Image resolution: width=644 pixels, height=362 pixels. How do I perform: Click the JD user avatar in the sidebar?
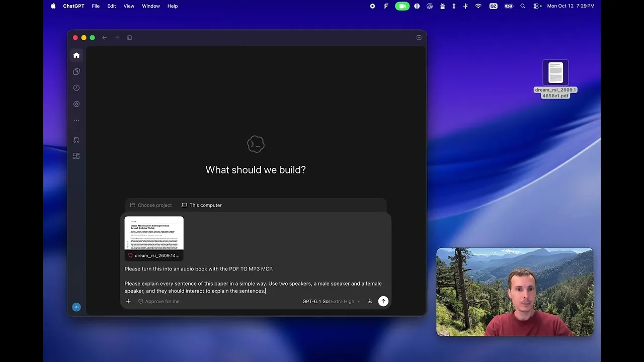click(x=76, y=307)
